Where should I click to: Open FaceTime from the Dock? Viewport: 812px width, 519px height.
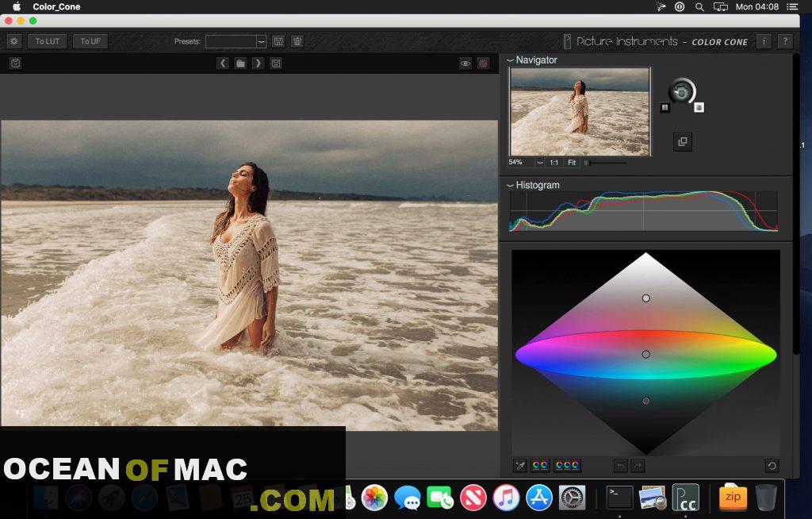click(x=440, y=498)
